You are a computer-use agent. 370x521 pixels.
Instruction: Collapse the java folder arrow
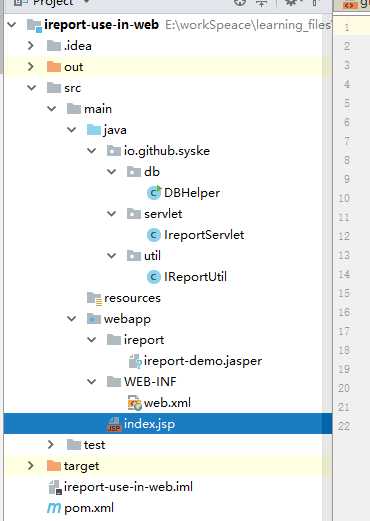72,130
